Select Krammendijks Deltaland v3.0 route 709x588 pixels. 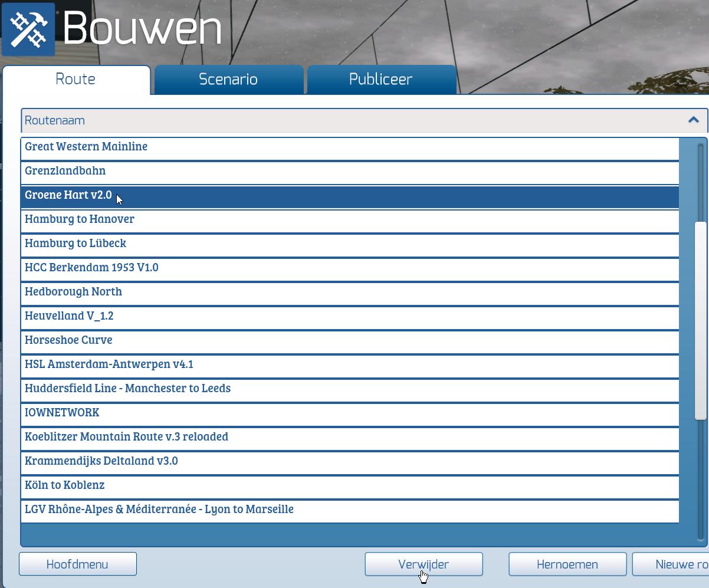point(101,461)
